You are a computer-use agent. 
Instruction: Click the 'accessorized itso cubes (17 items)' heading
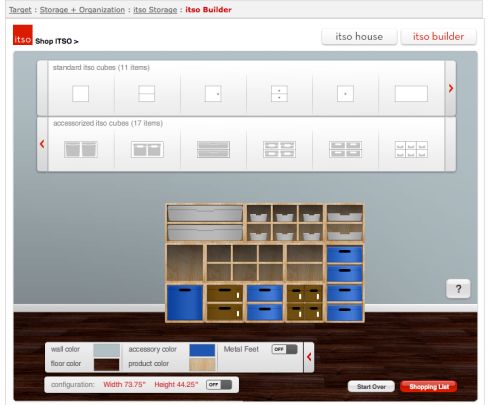tap(108, 123)
